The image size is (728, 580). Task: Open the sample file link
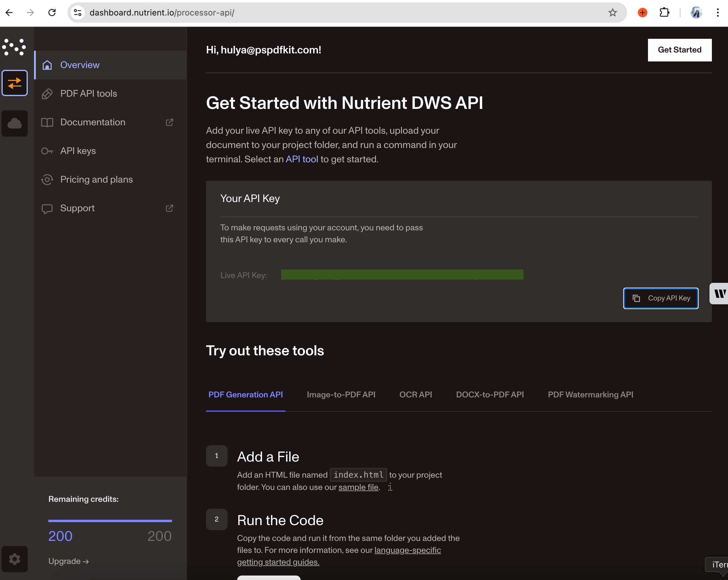click(358, 487)
